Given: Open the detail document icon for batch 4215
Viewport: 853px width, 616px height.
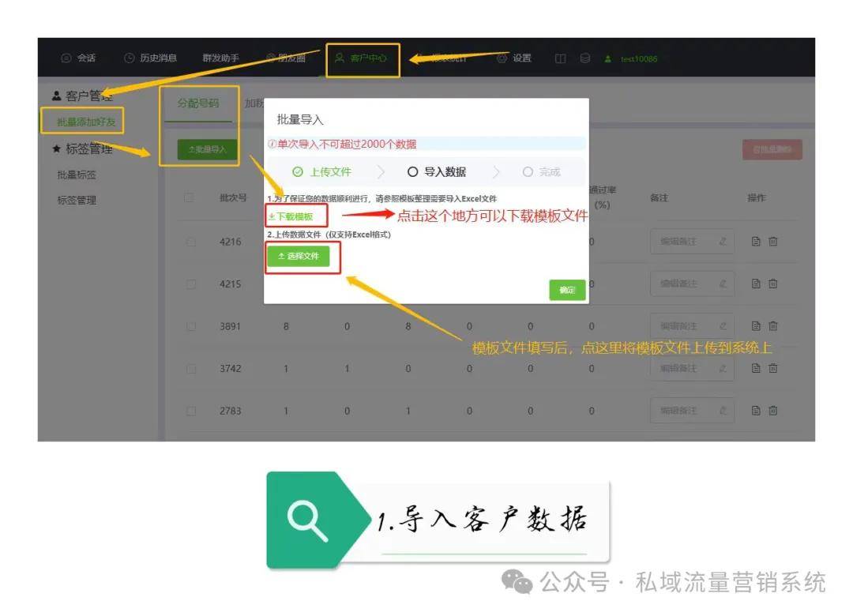Looking at the screenshot, I should coord(756,284).
